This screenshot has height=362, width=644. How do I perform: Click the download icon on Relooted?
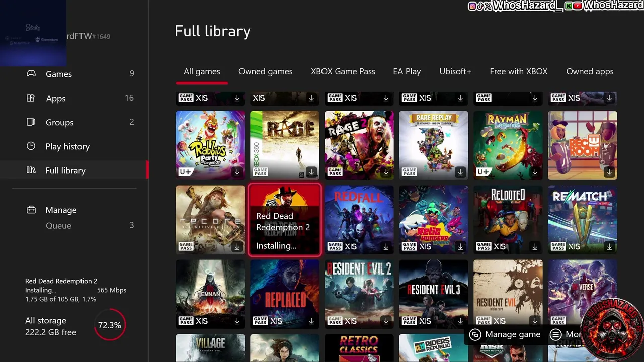click(535, 247)
